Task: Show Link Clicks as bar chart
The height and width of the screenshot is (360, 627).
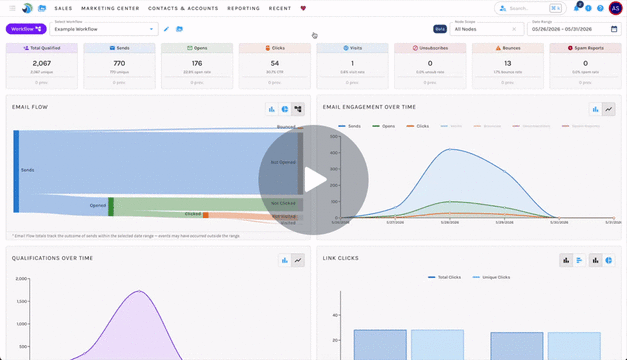Action: point(595,260)
